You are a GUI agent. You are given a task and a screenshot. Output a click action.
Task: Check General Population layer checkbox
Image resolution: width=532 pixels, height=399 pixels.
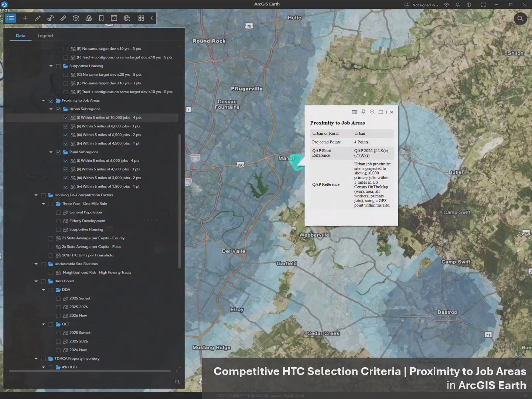58,212
